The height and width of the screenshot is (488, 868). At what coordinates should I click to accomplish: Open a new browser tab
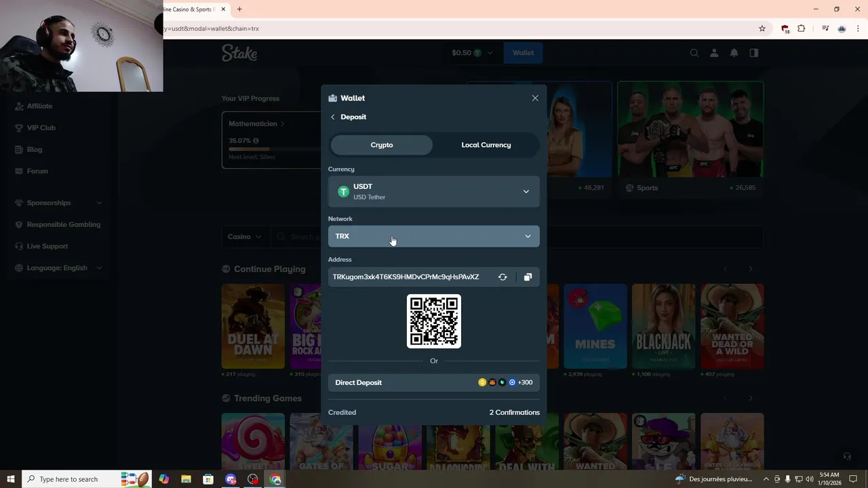[239, 9]
